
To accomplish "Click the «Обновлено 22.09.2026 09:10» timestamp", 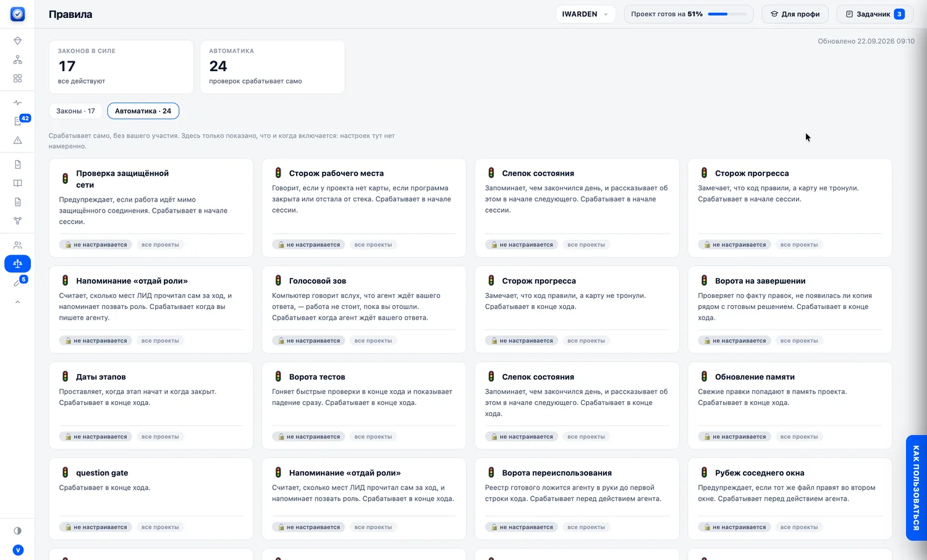I will tap(866, 41).
